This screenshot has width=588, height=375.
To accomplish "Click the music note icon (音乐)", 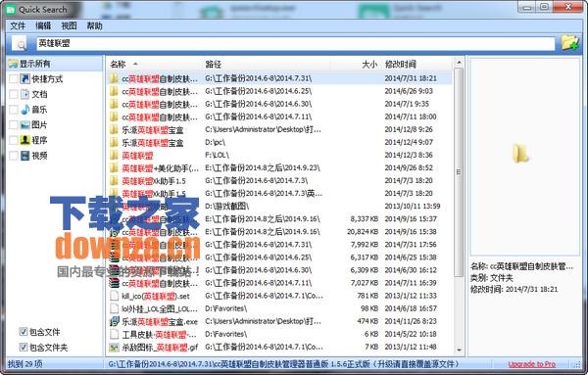I will coord(25,110).
